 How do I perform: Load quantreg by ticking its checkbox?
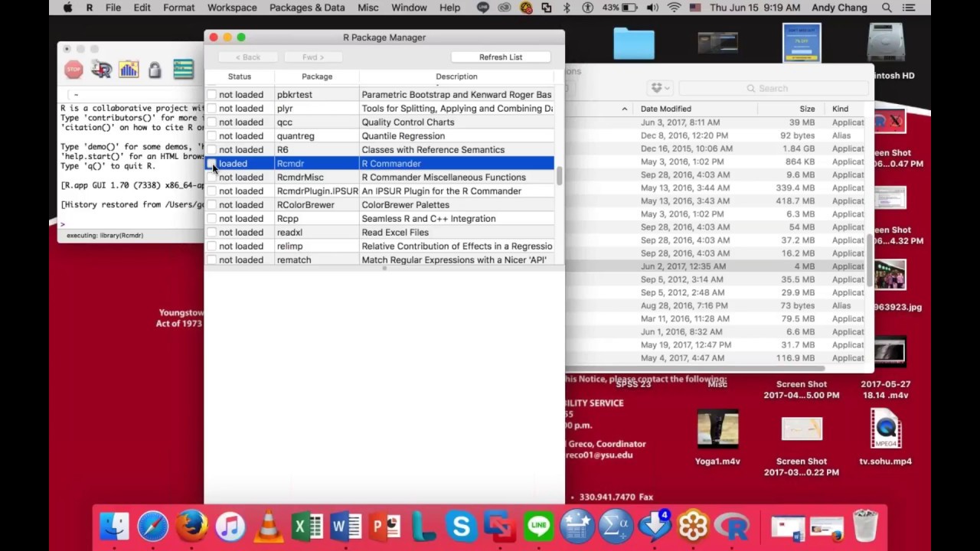pos(211,136)
